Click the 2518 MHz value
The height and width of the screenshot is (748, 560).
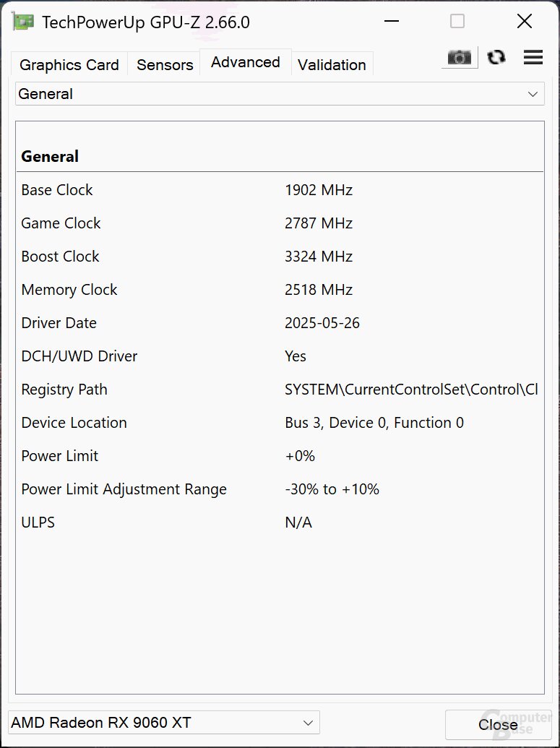[x=319, y=290]
